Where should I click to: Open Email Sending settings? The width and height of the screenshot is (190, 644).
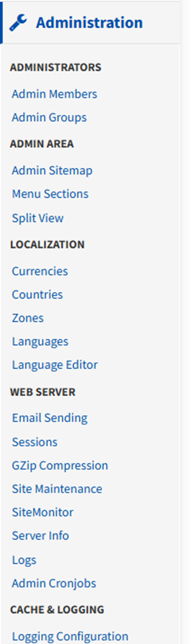tap(50, 418)
